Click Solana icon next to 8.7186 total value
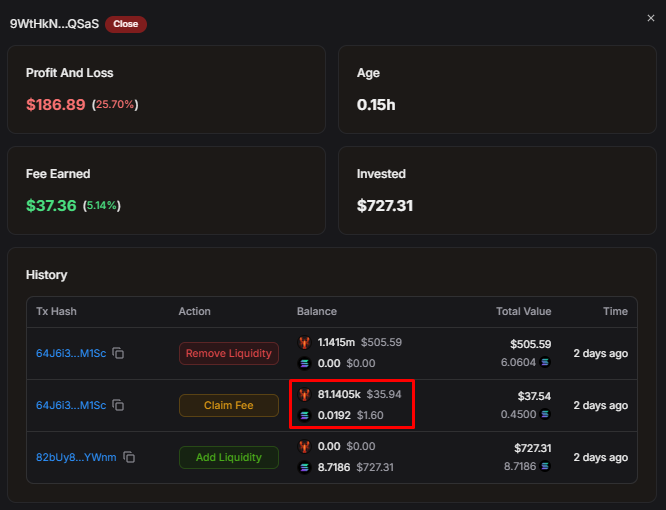The image size is (666, 510). 545,466
